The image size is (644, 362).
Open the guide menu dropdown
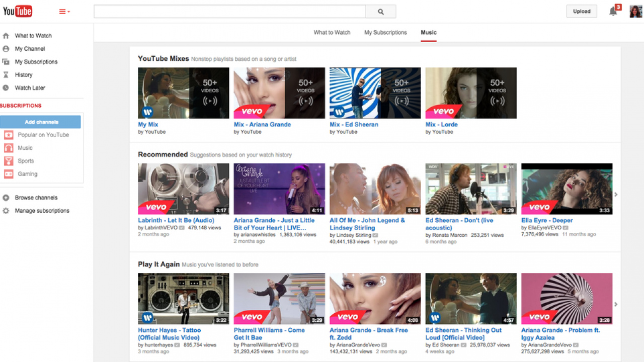pyautogui.click(x=64, y=12)
